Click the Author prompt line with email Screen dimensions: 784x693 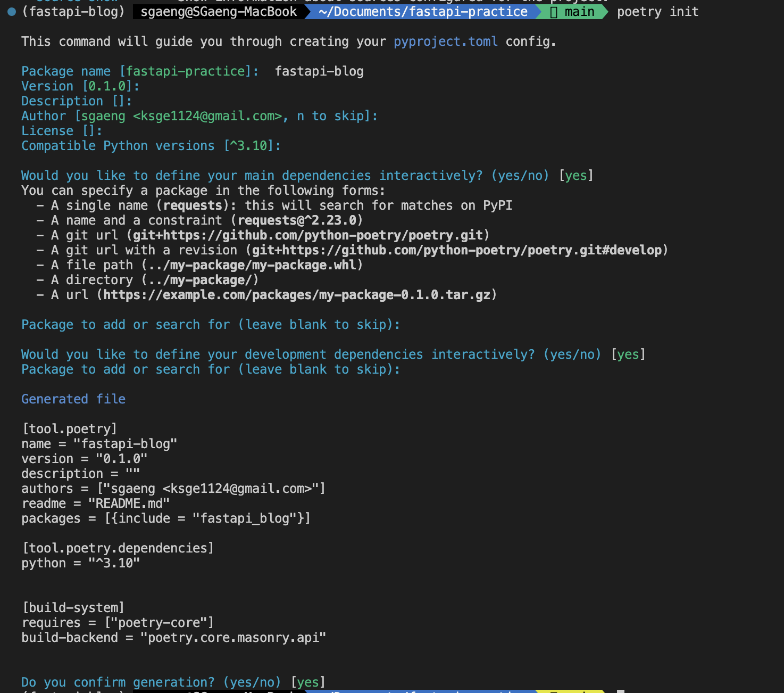(199, 116)
